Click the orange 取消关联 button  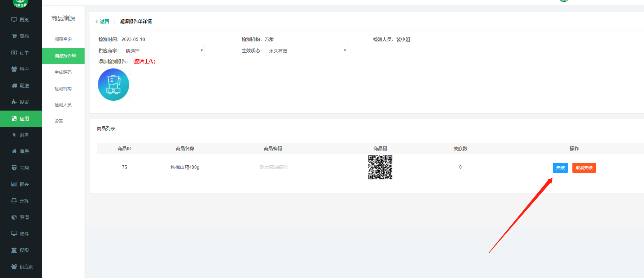[x=584, y=168]
